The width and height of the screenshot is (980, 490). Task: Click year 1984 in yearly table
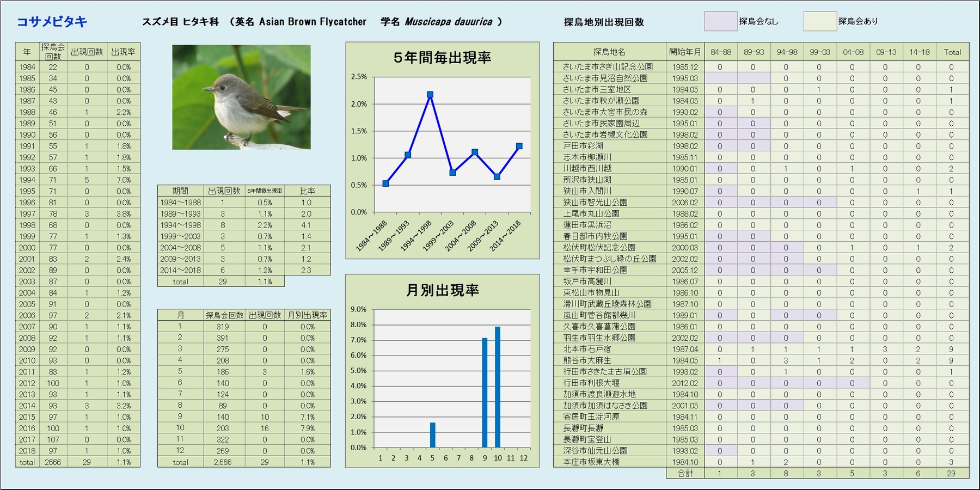(x=27, y=67)
